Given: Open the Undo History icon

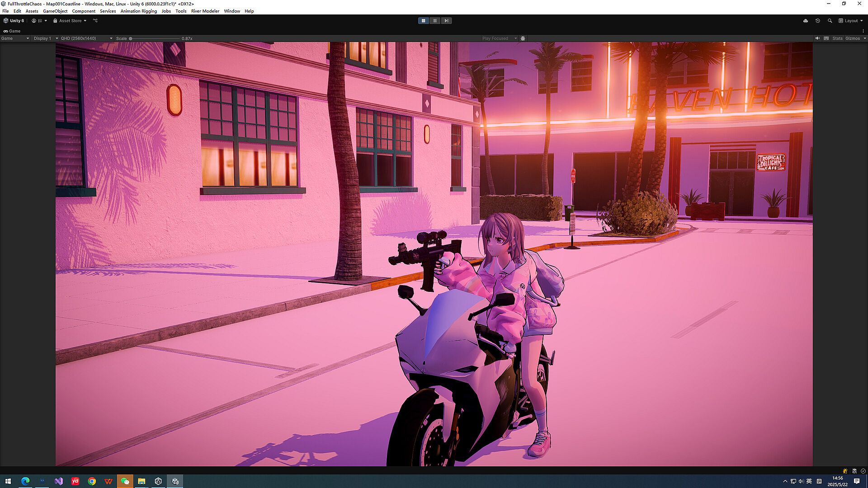Looking at the screenshot, I should tap(818, 21).
